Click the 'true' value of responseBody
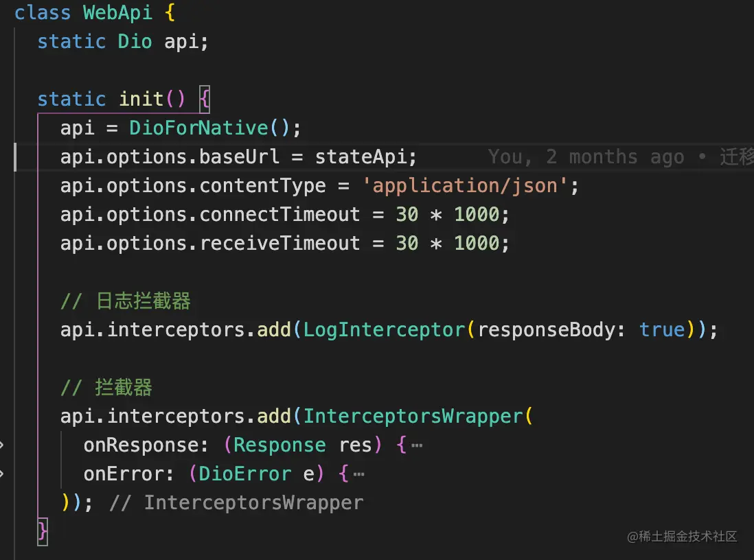Screen dimensions: 754x560 tap(662, 330)
